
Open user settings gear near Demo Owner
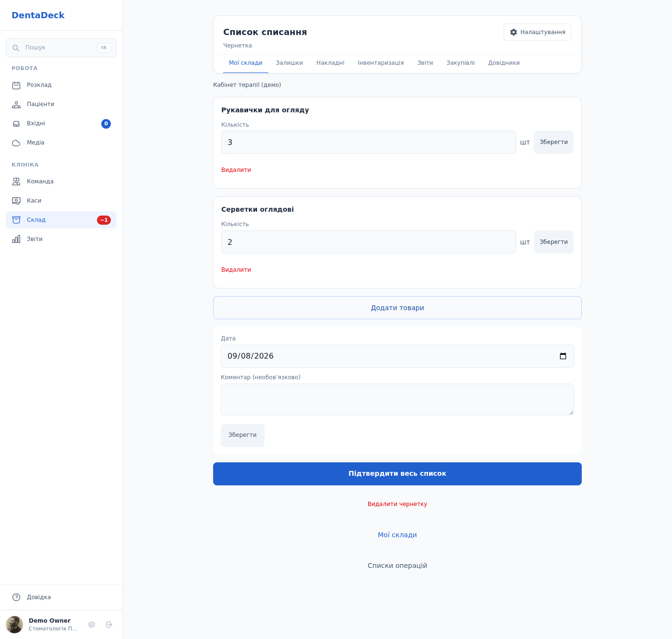92,625
